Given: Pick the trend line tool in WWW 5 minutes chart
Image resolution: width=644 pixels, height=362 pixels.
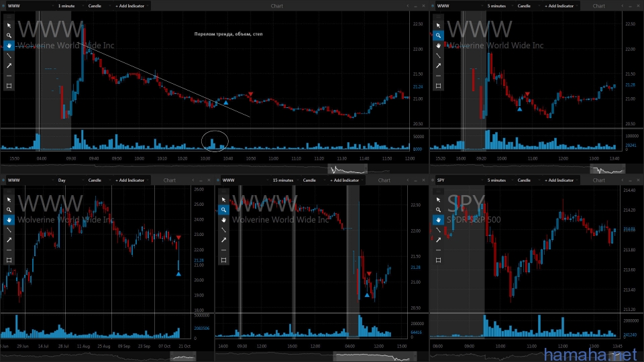Looking at the screenshot, I should point(438,56).
